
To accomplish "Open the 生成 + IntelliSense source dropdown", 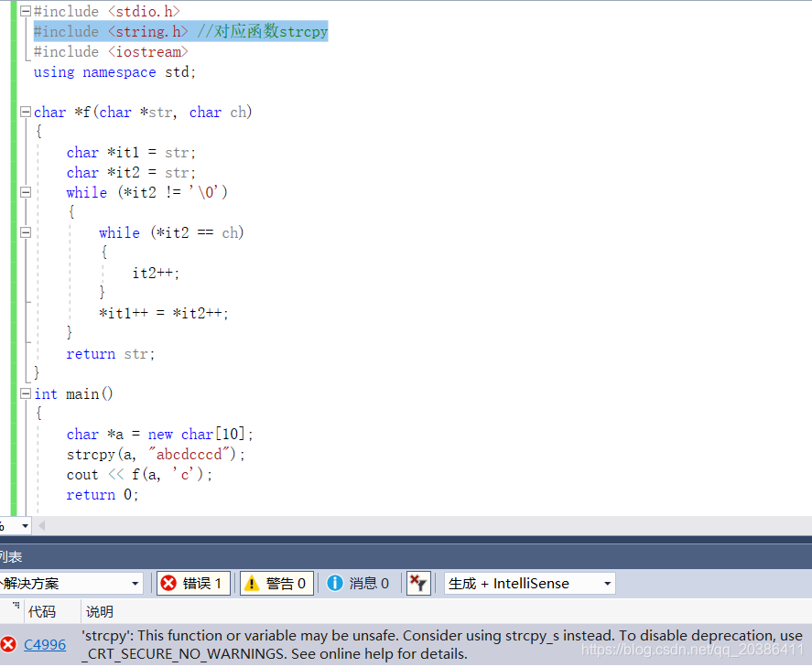I will tap(529, 584).
